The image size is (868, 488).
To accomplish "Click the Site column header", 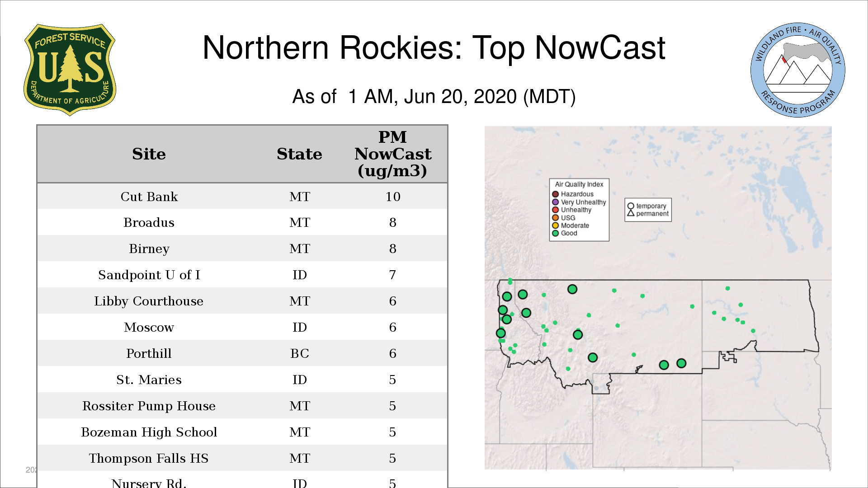I will pos(149,154).
